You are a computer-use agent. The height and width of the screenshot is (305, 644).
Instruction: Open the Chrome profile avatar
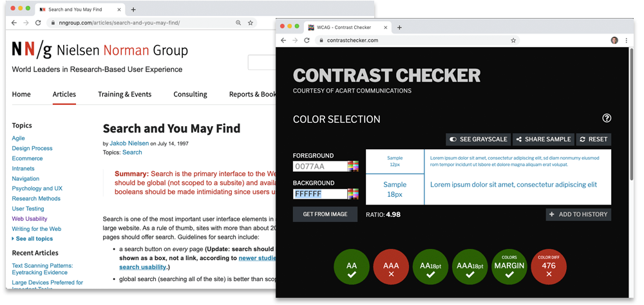[614, 41]
